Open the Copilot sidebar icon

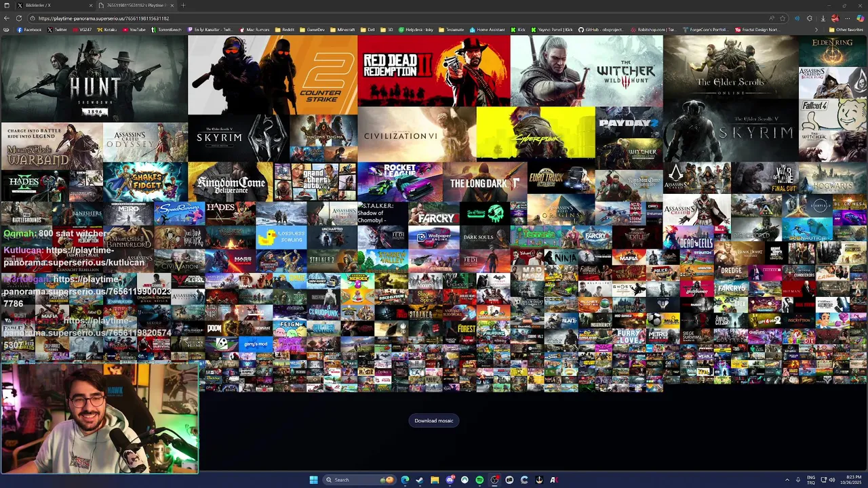pos(861,18)
